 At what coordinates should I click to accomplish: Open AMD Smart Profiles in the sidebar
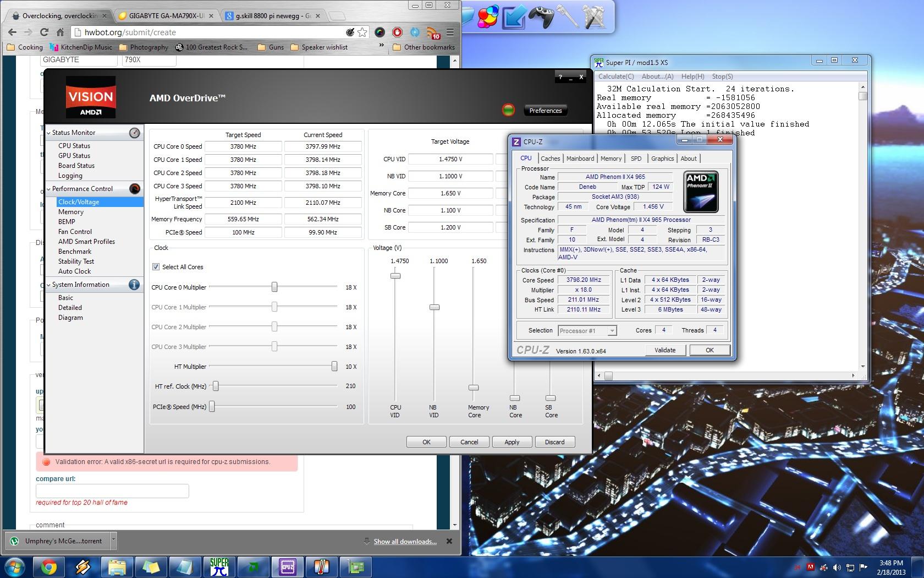tap(86, 242)
